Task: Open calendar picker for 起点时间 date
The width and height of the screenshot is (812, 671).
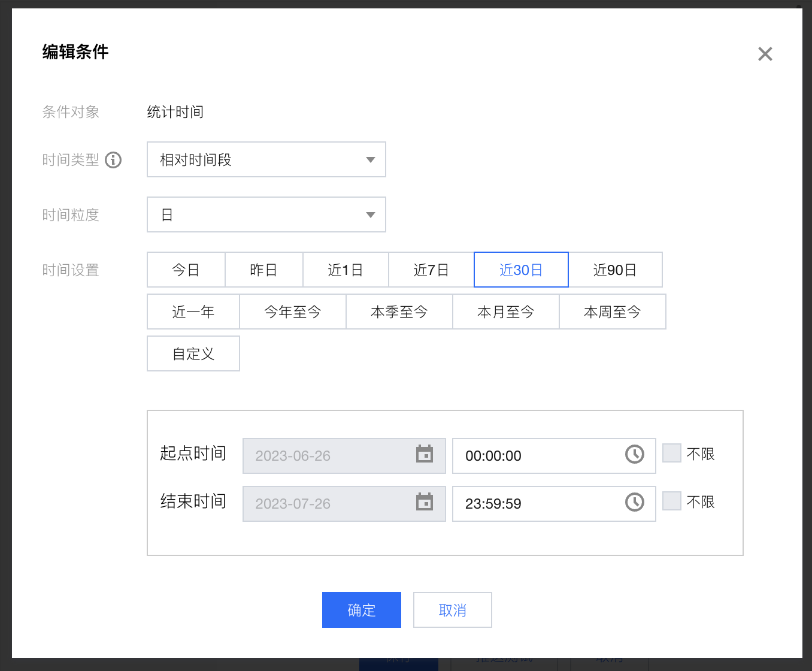Action: pyautogui.click(x=425, y=455)
